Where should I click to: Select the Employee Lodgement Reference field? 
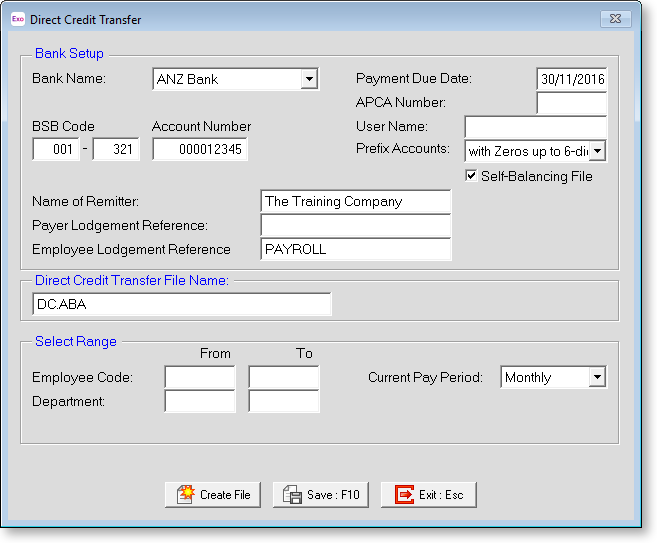[x=355, y=249]
